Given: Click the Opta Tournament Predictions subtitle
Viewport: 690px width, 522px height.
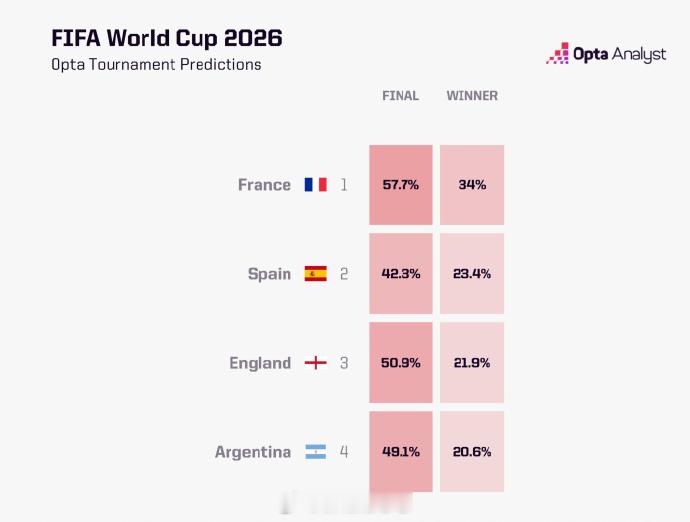Looking at the screenshot, I should tap(156, 65).
